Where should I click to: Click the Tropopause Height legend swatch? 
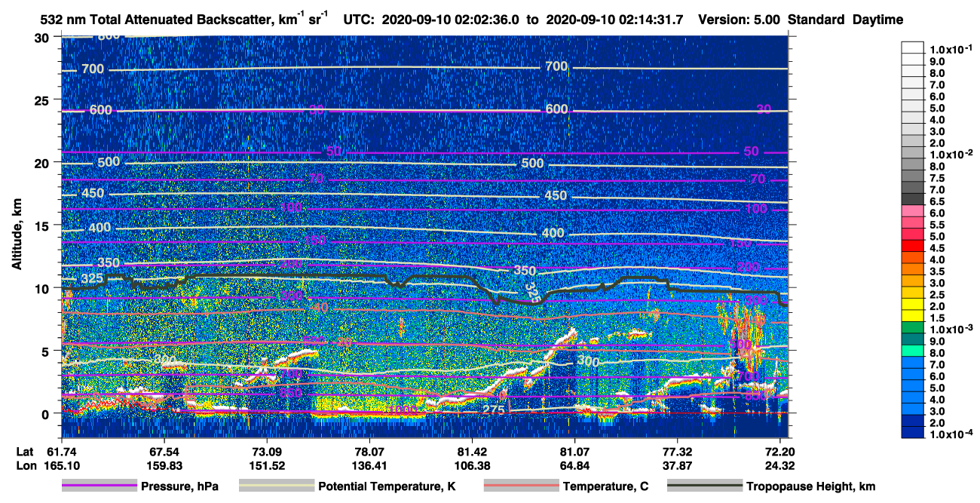coord(704,486)
